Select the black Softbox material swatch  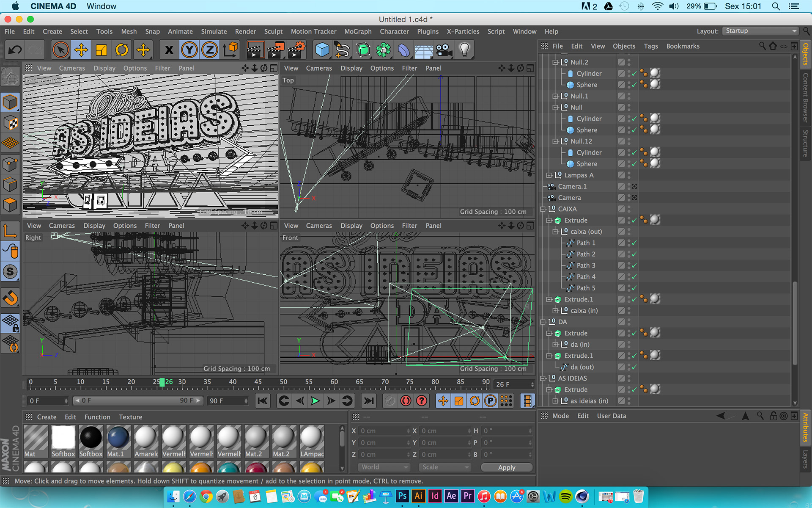click(x=91, y=438)
